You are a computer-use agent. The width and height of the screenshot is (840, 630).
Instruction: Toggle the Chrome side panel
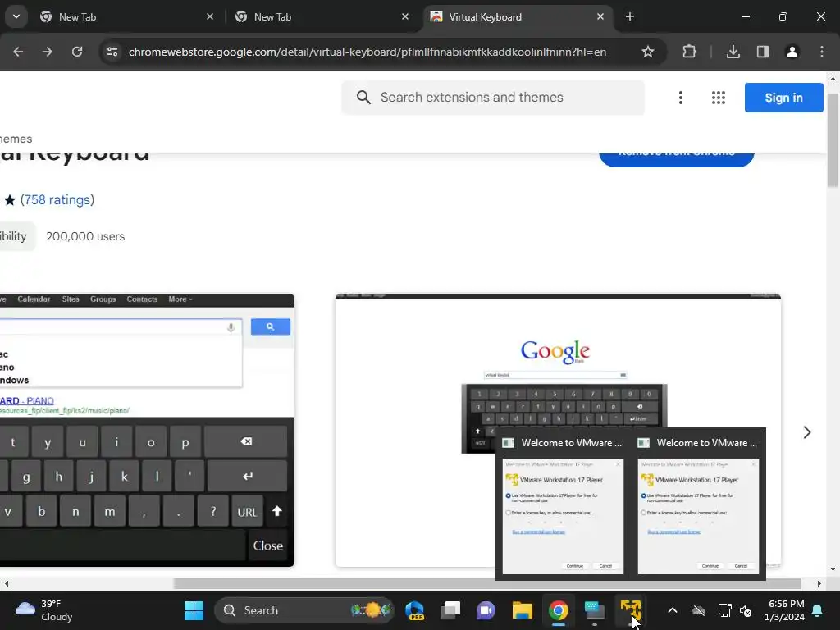[x=762, y=52]
